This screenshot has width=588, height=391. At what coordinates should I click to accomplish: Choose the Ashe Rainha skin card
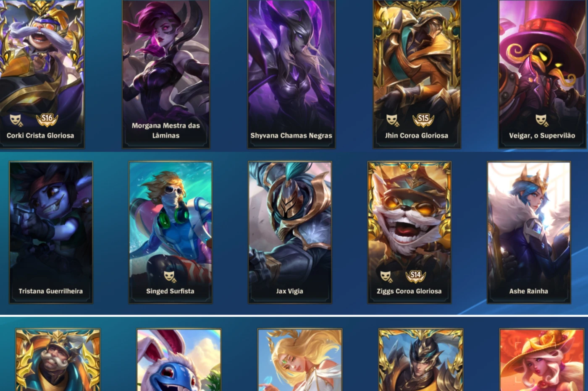[x=529, y=232]
